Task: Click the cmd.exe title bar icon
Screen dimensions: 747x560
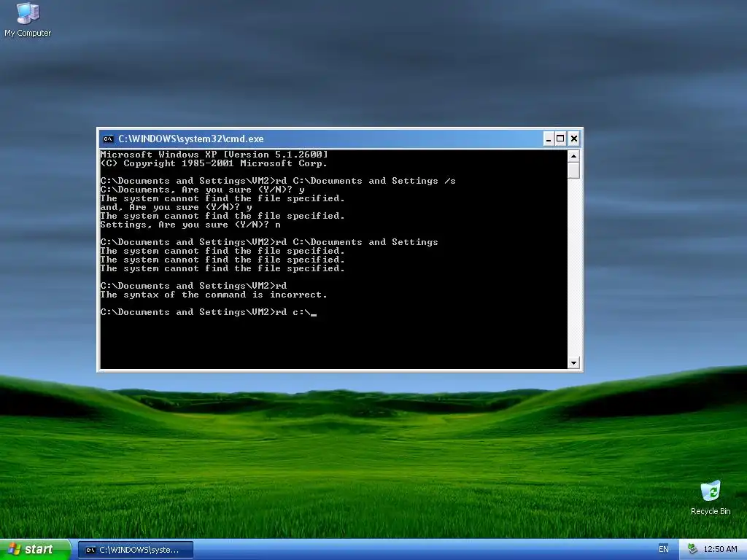Action: point(108,139)
